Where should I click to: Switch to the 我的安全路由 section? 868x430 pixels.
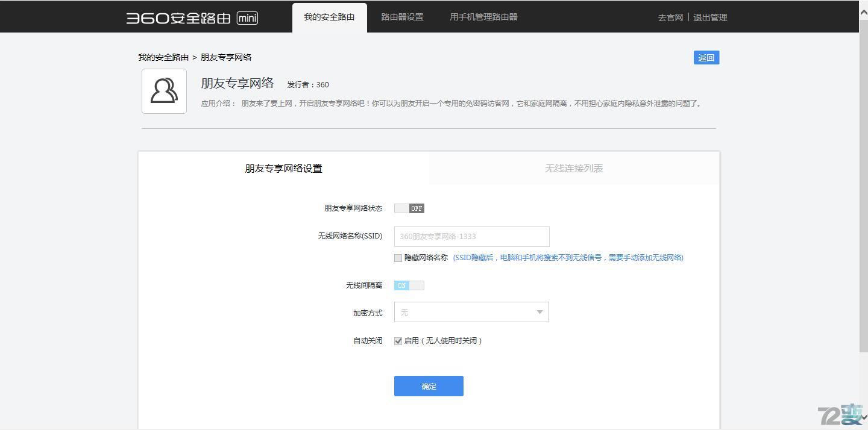[x=329, y=17]
